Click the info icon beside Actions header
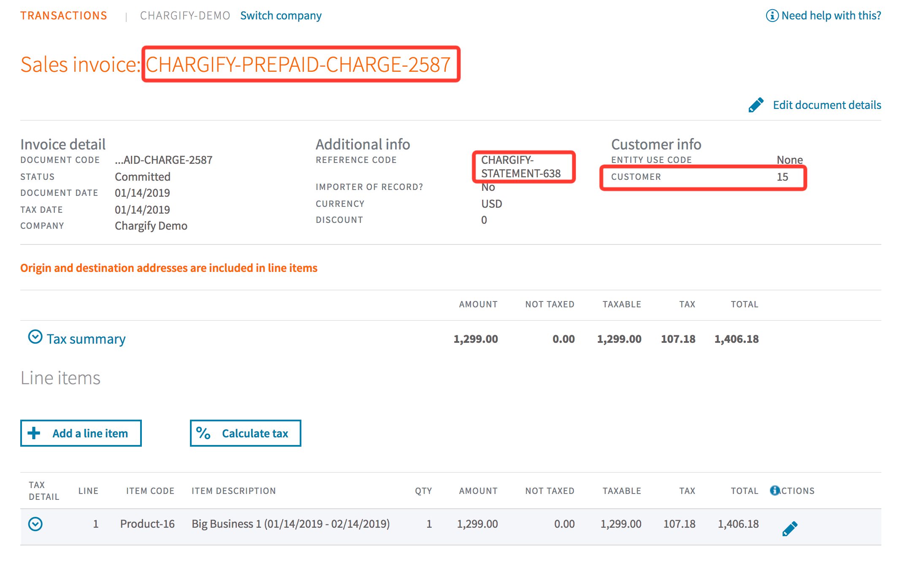 [x=775, y=491]
